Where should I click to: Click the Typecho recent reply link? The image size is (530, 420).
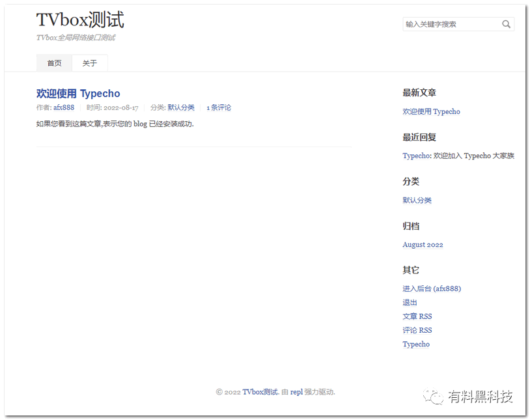416,156
